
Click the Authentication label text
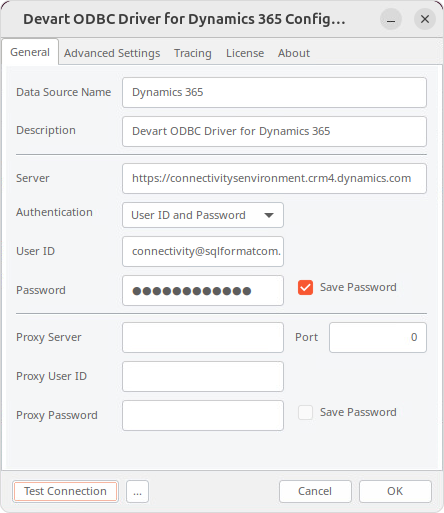[x=54, y=212]
